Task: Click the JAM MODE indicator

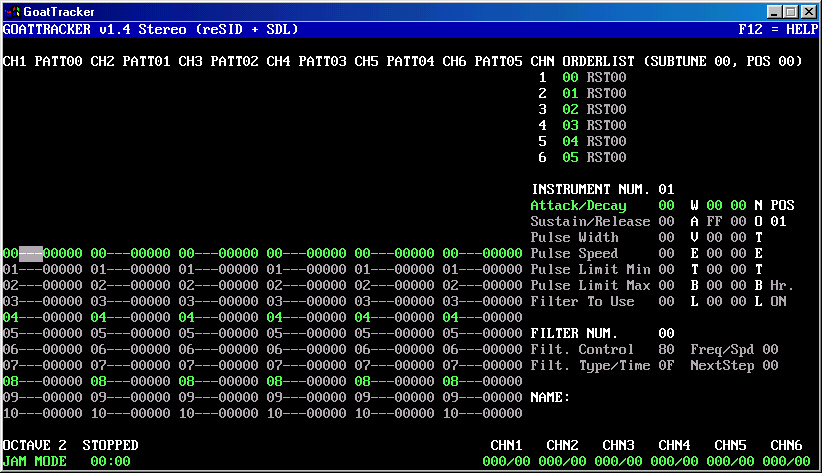Action: [35, 461]
